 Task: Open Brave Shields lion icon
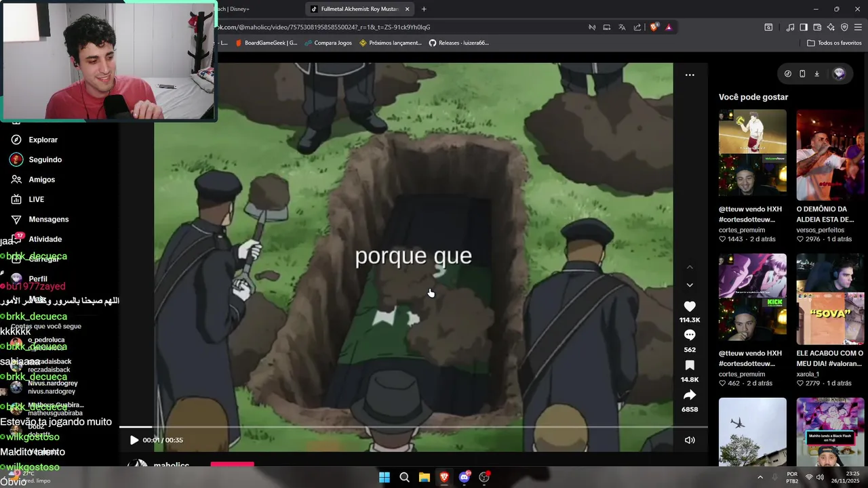(x=654, y=27)
